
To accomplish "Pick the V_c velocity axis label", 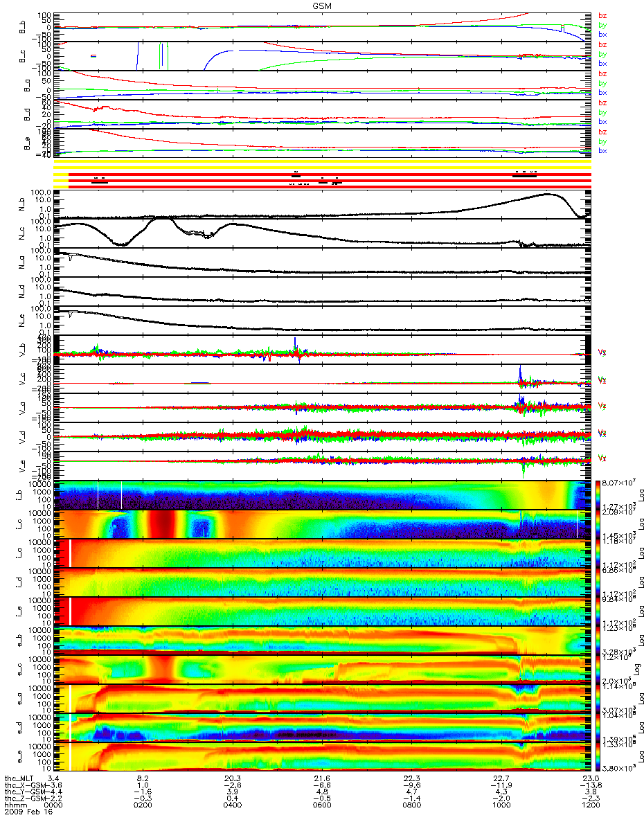I will [x=21, y=379].
